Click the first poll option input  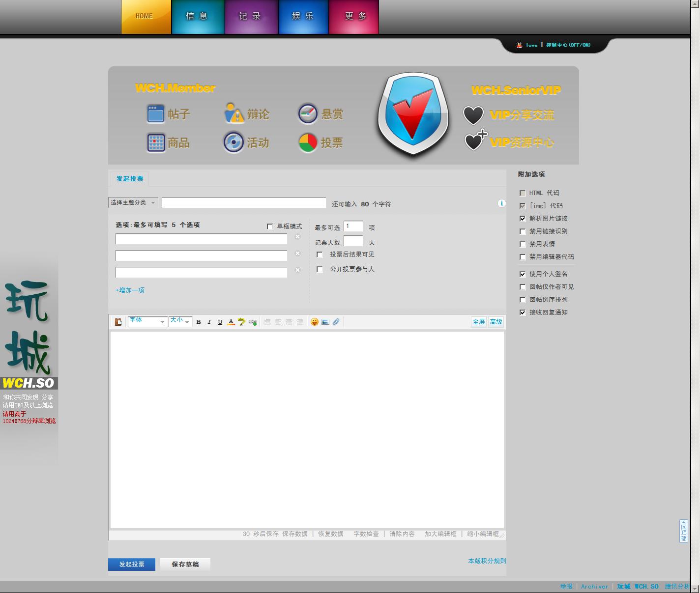[201, 239]
